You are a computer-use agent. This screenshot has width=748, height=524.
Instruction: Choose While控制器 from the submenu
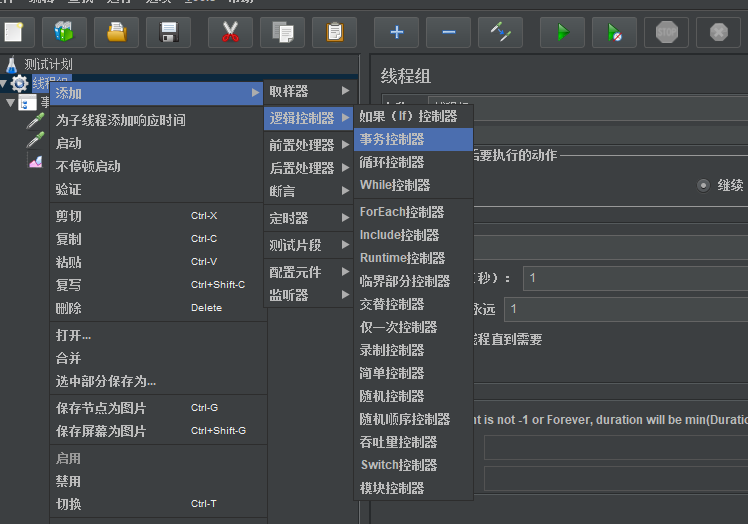(414, 185)
